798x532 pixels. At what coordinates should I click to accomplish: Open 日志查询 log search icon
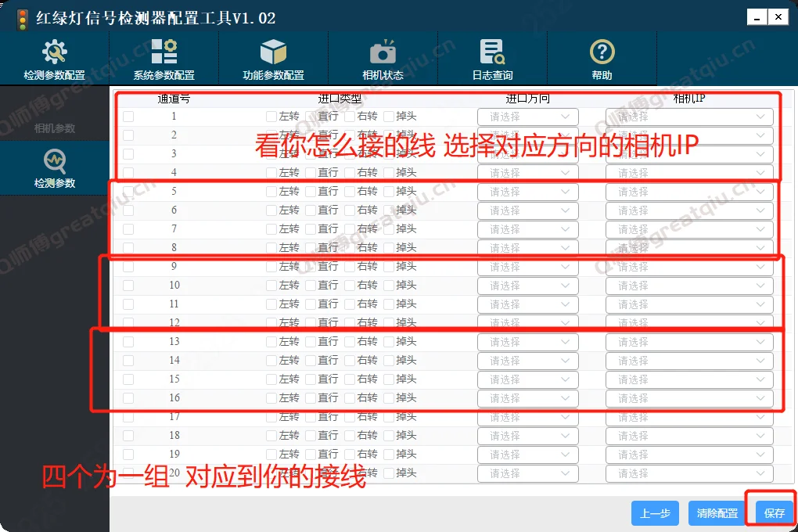tap(491, 56)
